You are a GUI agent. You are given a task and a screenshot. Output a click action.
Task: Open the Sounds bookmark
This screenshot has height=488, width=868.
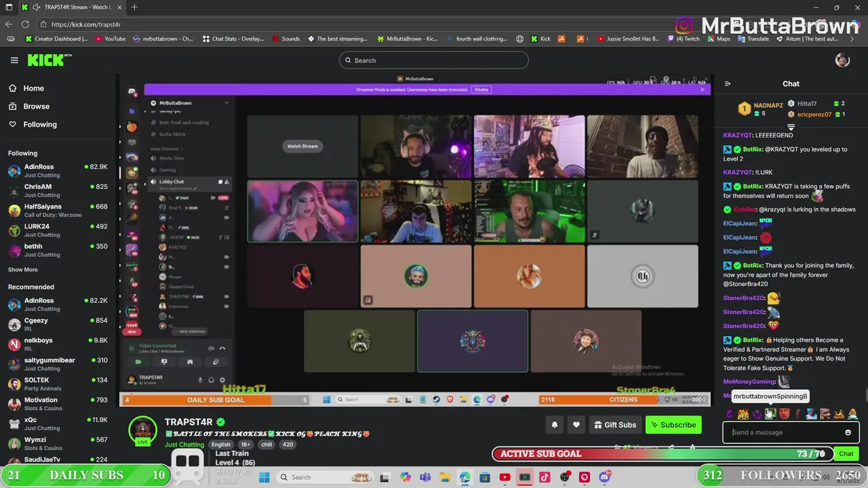coord(285,39)
